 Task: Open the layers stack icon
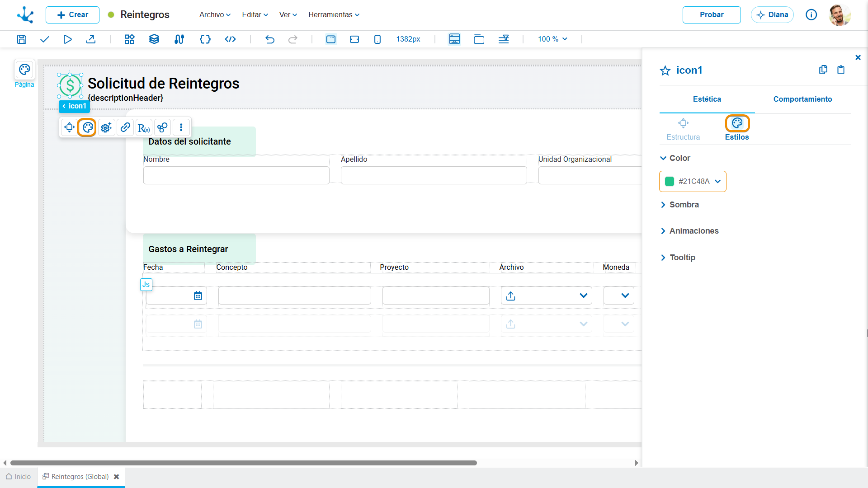pos(154,39)
